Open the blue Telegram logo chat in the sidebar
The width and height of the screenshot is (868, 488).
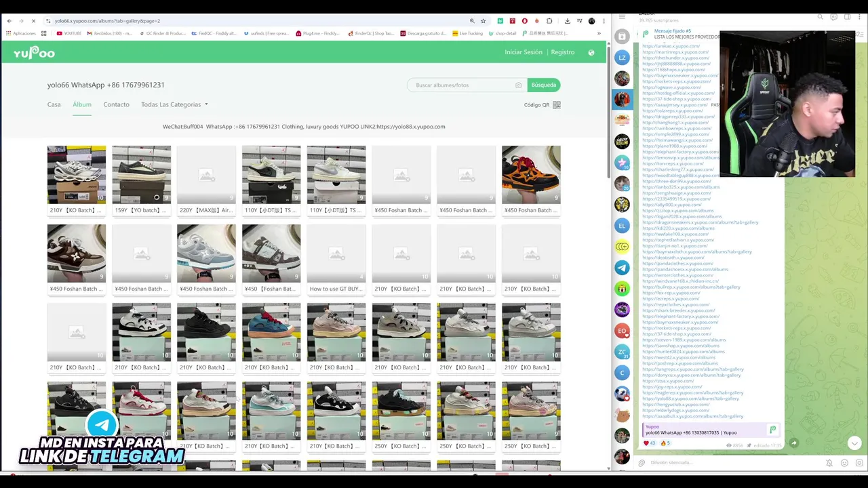click(622, 268)
